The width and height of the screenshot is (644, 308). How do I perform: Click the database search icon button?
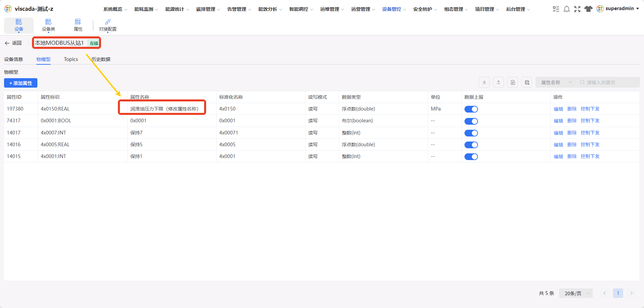point(527,82)
